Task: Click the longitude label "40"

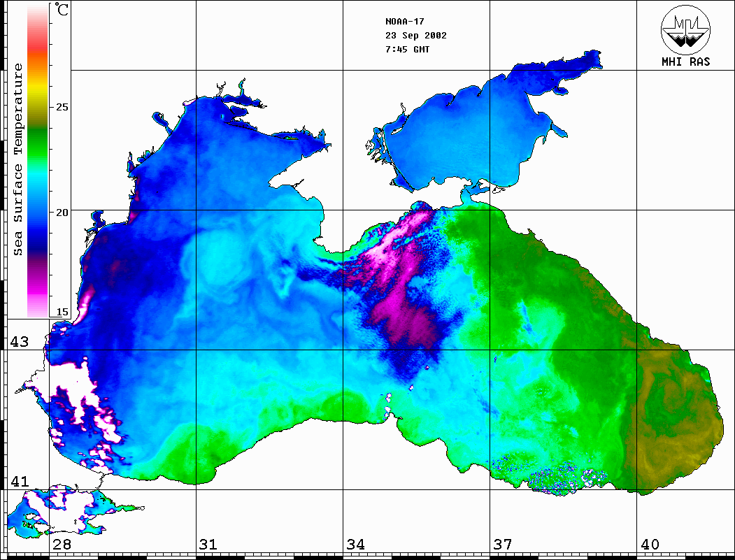Action: pos(650,545)
